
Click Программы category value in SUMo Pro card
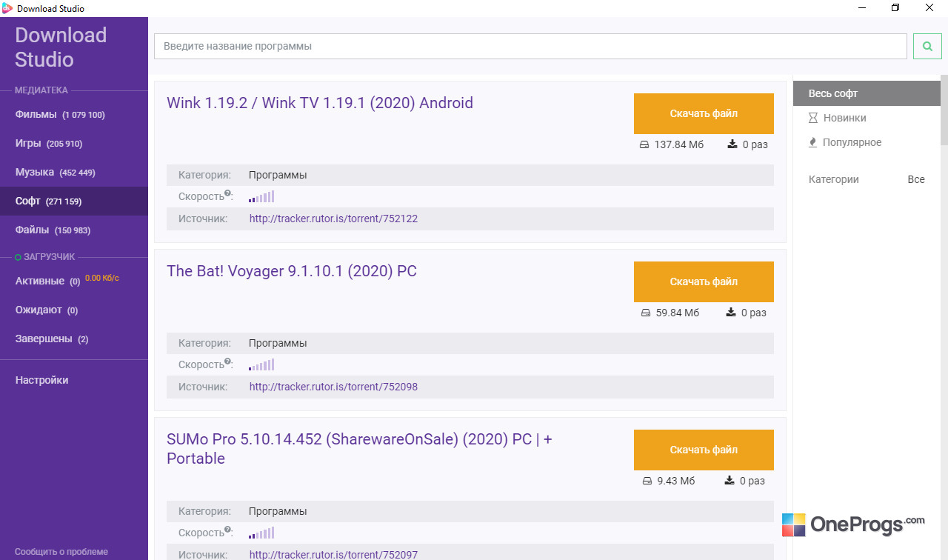click(x=278, y=512)
